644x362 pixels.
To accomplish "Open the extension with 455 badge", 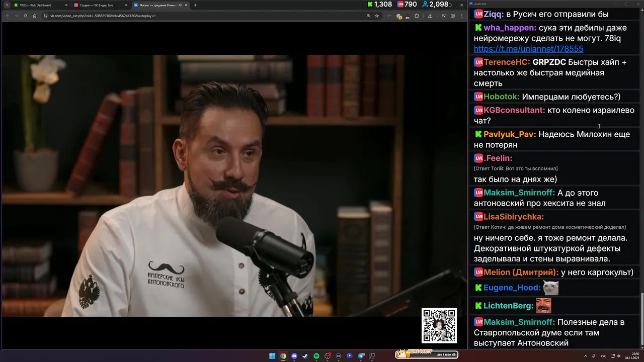I will (x=407, y=16).
